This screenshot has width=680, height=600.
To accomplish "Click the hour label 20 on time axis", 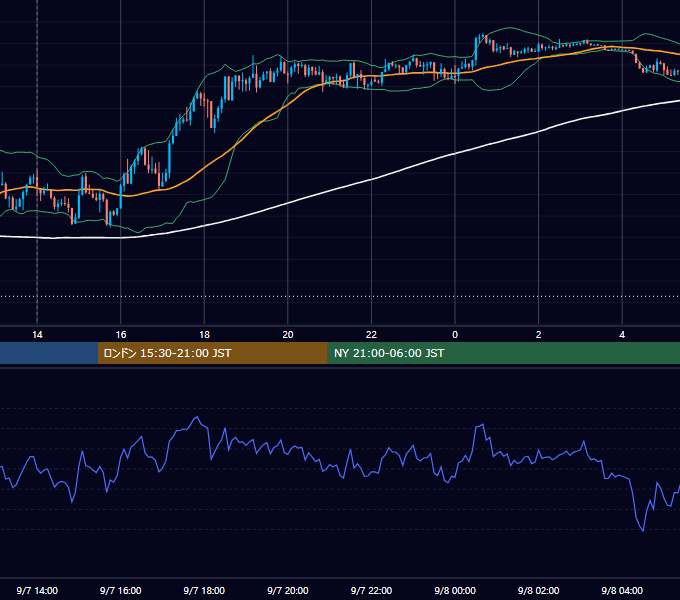I will [288, 335].
